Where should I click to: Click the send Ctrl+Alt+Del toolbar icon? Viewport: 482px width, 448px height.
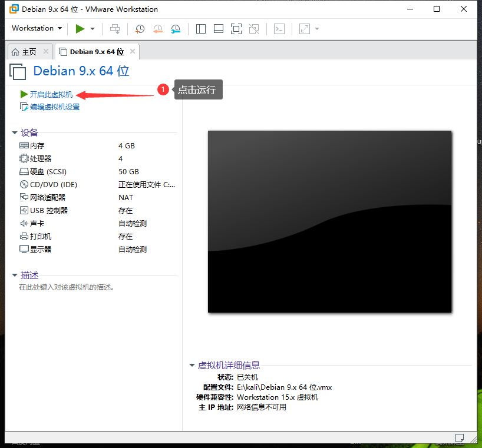tap(115, 29)
